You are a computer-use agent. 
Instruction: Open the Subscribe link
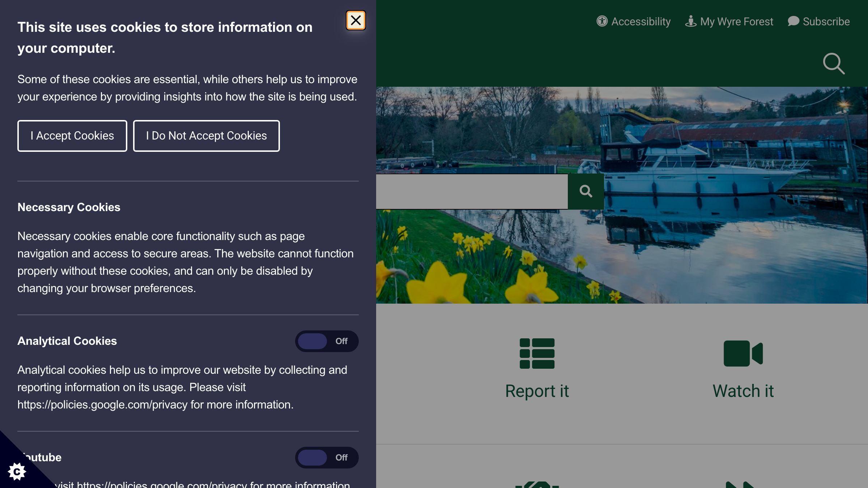[x=819, y=21]
